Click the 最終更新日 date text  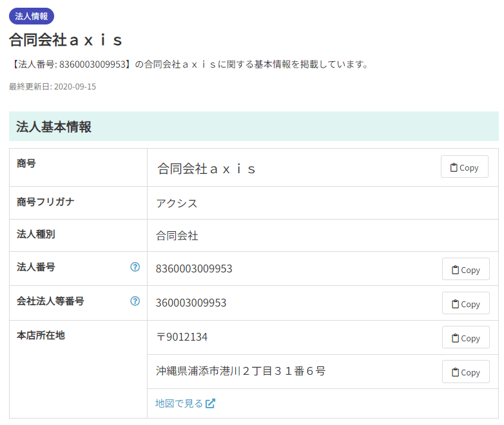point(52,86)
